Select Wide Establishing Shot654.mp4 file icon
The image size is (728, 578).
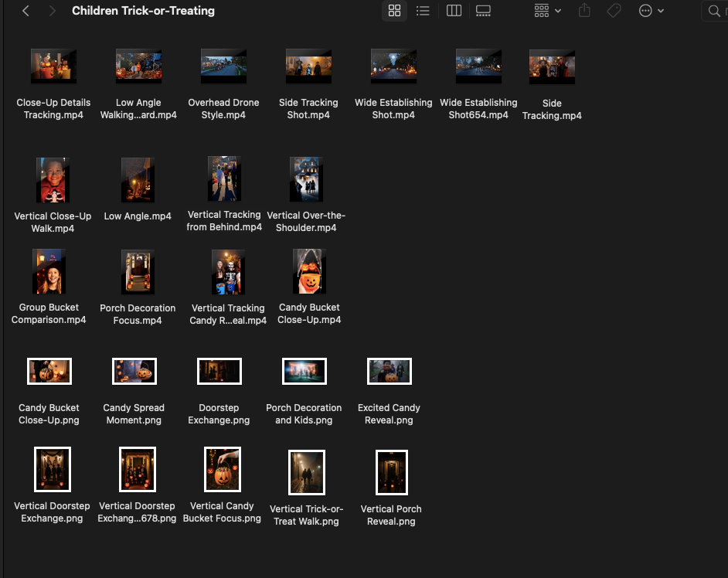[x=478, y=66]
